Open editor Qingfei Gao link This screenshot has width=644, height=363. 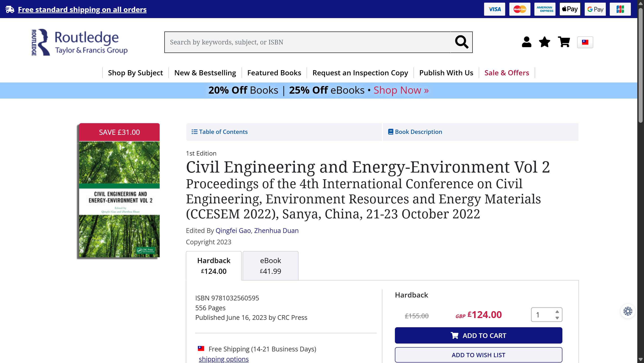(233, 231)
